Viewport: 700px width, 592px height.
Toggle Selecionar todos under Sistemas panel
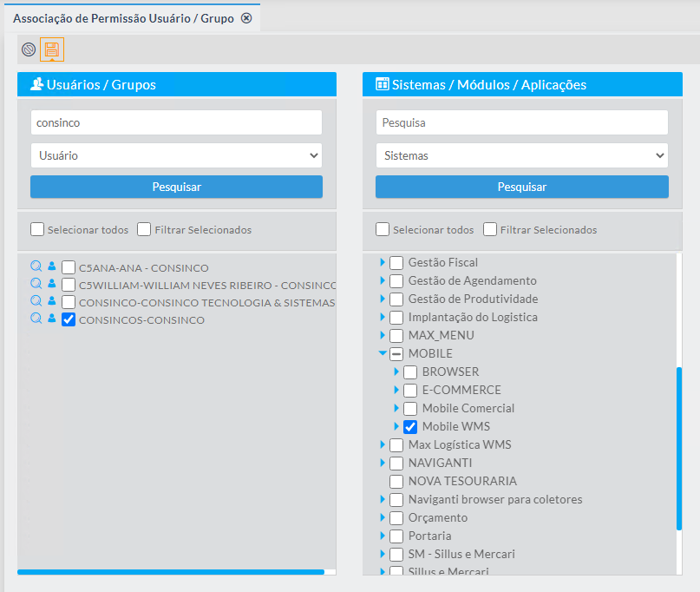click(383, 229)
